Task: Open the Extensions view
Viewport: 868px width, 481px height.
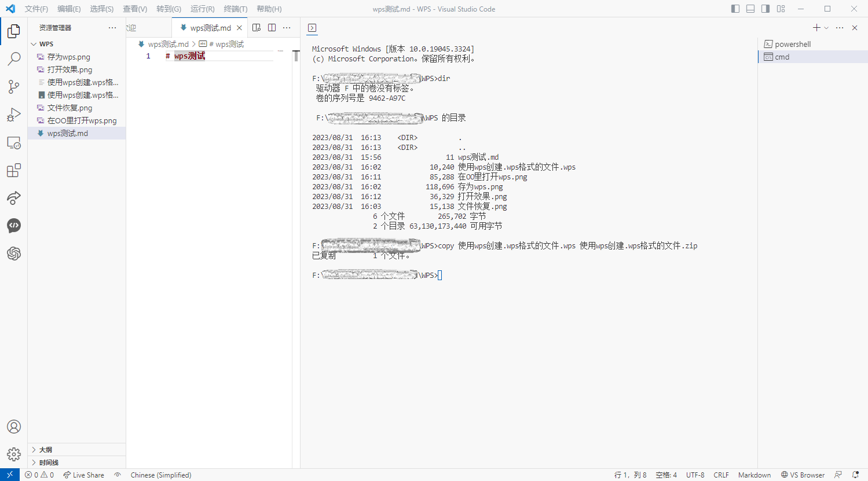Action: pyautogui.click(x=13, y=170)
